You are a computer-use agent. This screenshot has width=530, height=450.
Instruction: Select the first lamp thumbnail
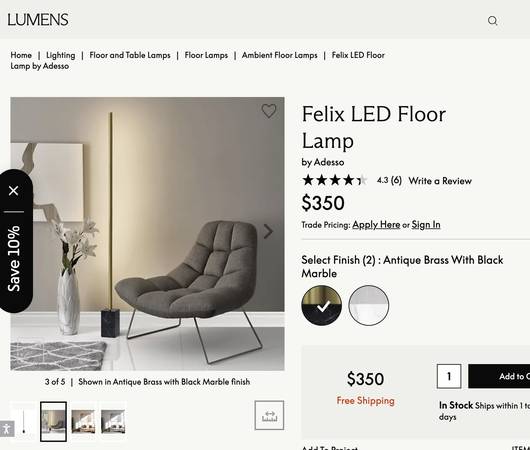pos(23,422)
